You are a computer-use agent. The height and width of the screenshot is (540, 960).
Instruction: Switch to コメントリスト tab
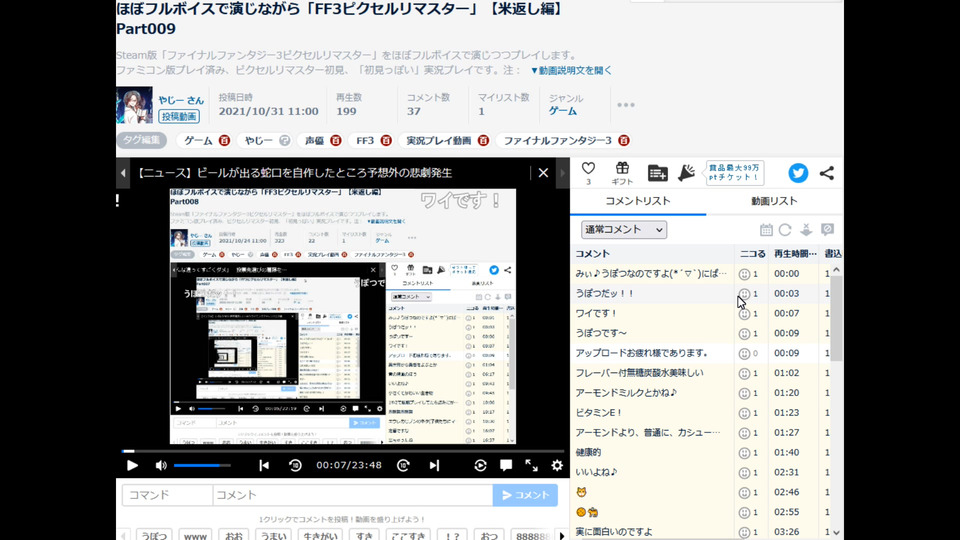[x=637, y=201]
